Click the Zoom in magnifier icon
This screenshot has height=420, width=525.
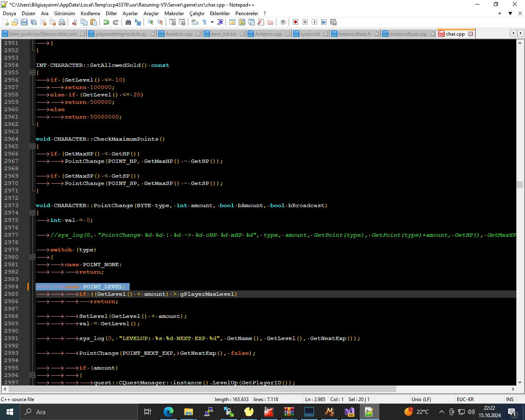[x=151, y=22]
